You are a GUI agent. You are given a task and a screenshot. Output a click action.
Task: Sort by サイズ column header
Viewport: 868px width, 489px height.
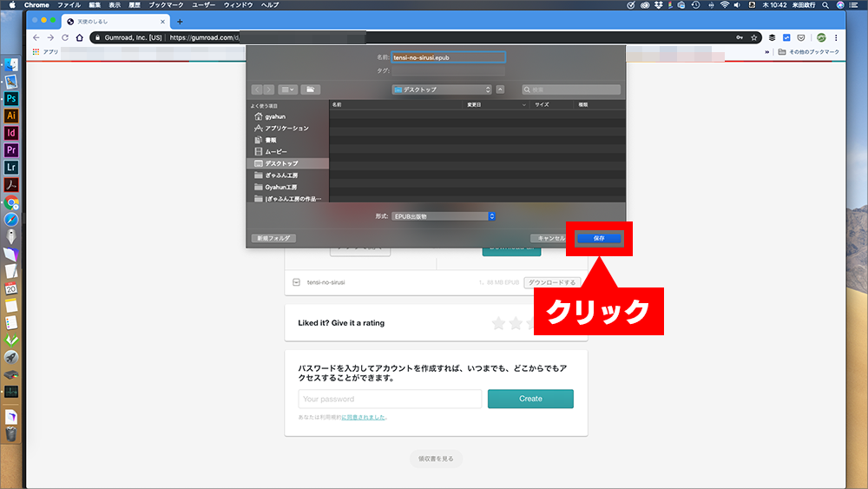pyautogui.click(x=551, y=105)
